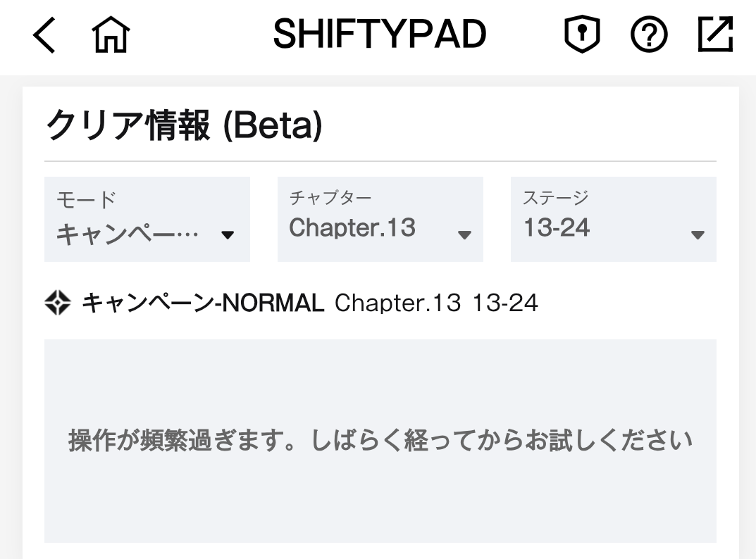Click the diamond icon beside キャンペーン-NORMAL
This screenshot has height=559, width=756.
pos(58,303)
